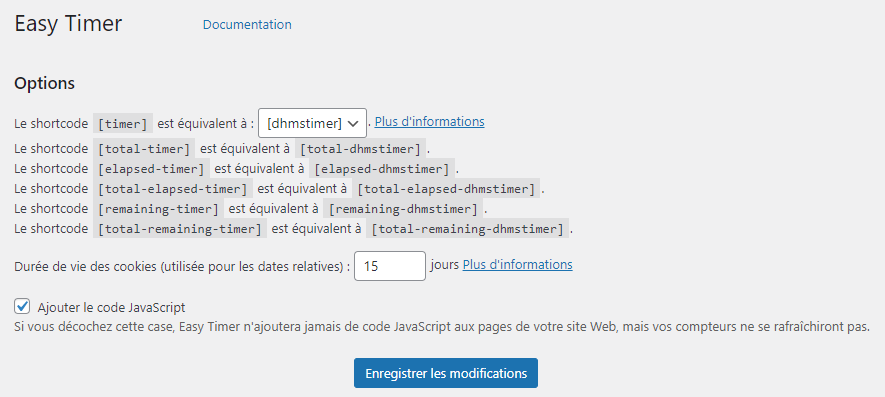Click the Durée de vie des cookies label
885x397 pixels.
[182, 267]
